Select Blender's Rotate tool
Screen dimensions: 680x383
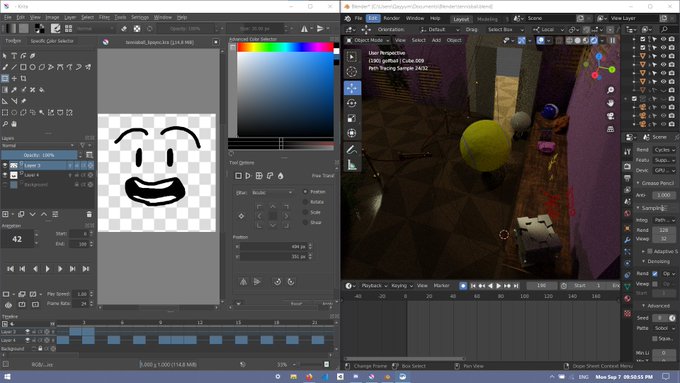click(x=352, y=103)
